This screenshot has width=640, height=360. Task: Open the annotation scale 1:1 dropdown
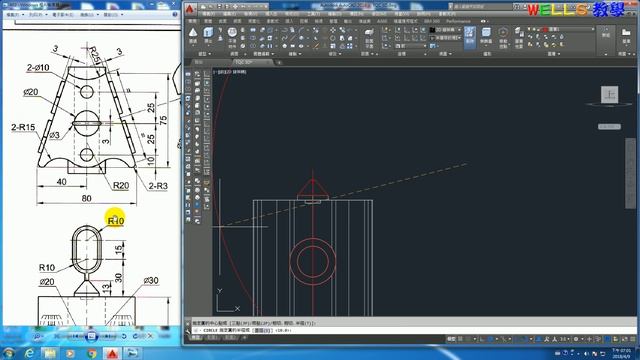tap(564, 339)
